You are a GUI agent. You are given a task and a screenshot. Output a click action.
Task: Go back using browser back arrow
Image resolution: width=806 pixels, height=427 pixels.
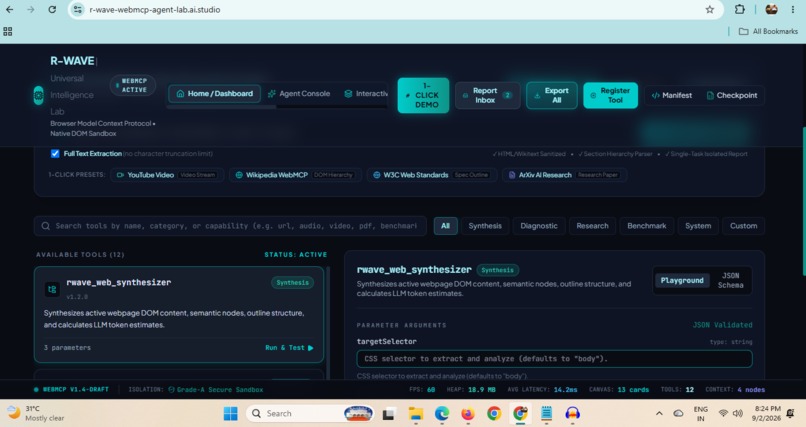10,9
